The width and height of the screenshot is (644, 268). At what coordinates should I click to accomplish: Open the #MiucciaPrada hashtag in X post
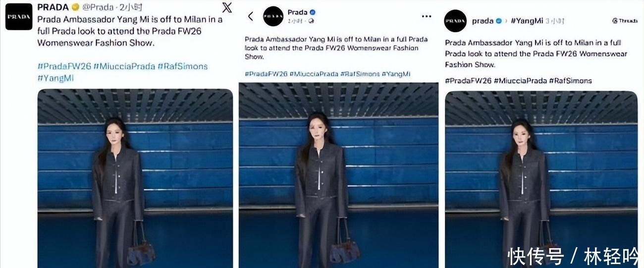[124, 66]
